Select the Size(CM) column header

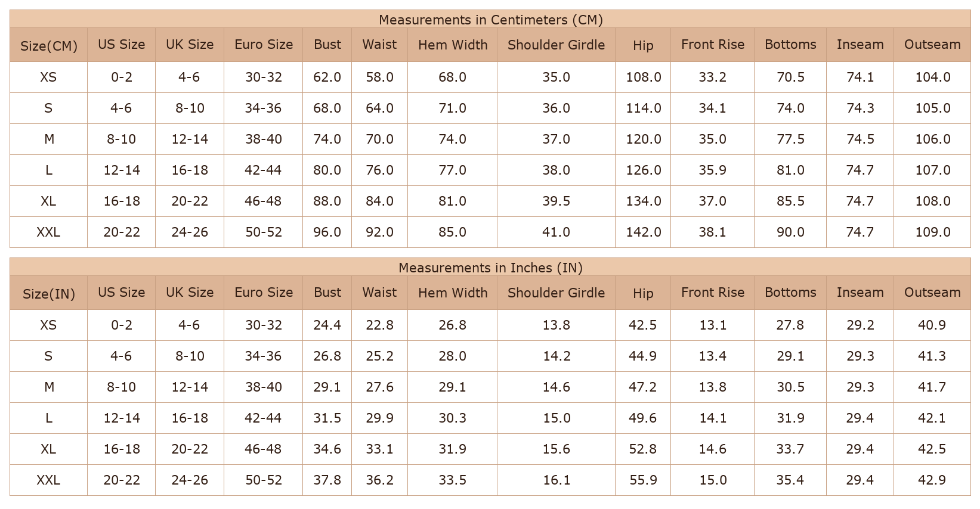[48, 45]
